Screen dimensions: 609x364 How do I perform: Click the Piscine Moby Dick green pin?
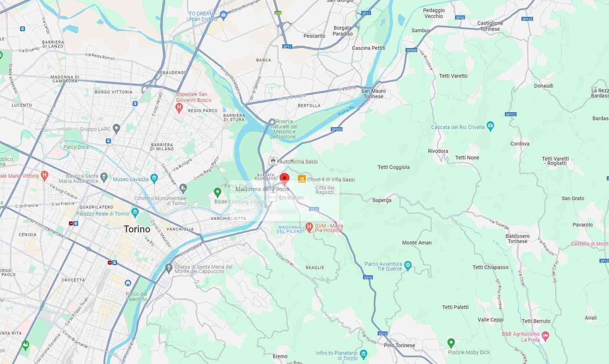click(x=451, y=343)
